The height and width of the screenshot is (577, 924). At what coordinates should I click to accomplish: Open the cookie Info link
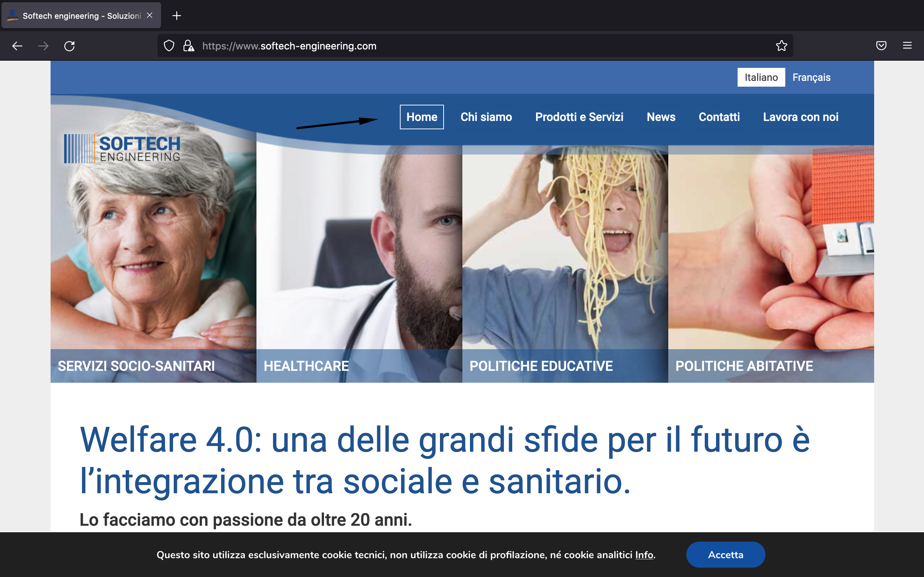coord(644,555)
